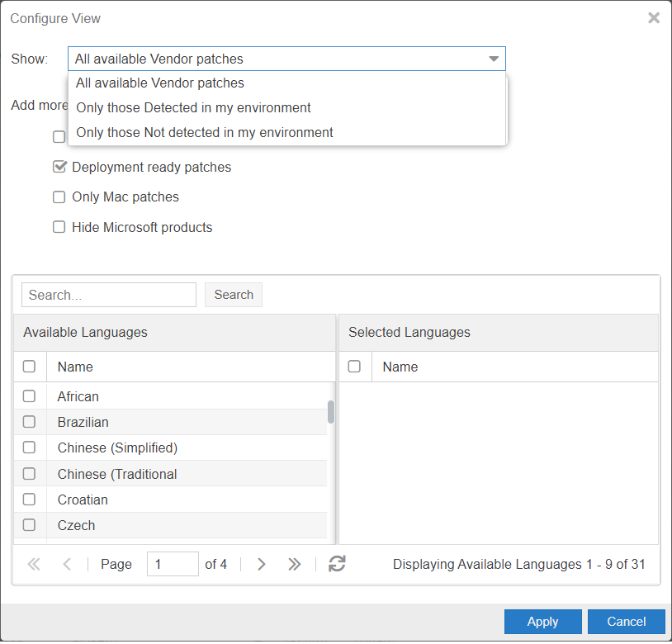Jump to the first page of languages
The height and width of the screenshot is (644, 672).
coord(34,564)
